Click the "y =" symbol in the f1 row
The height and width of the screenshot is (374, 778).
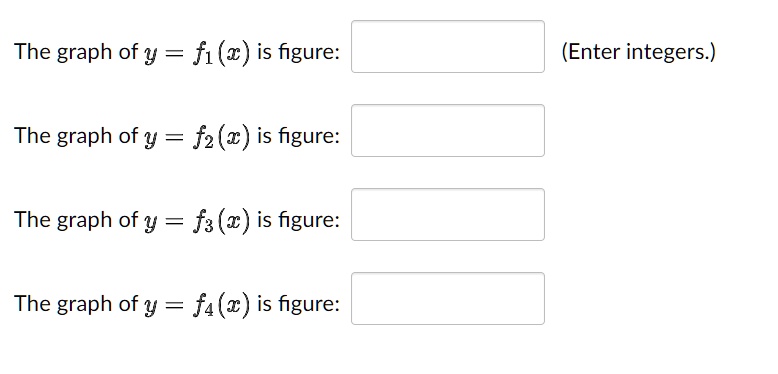pyautogui.click(x=163, y=55)
